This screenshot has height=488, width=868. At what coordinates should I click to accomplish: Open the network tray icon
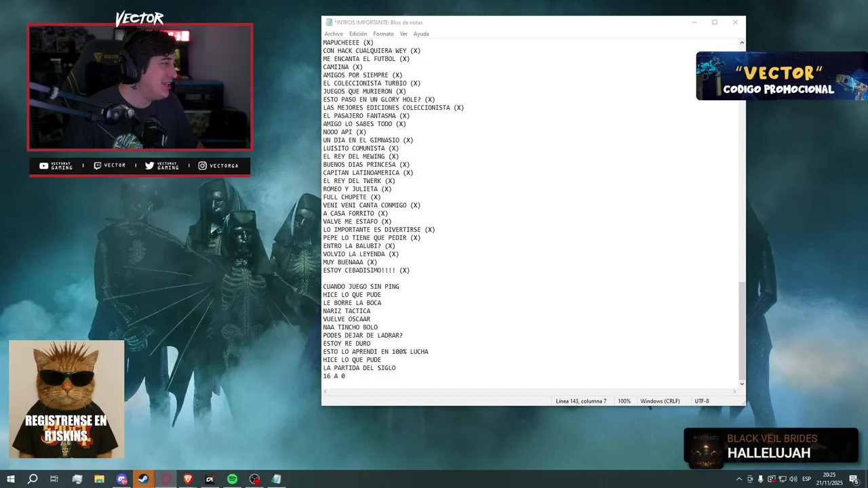[x=783, y=479]
